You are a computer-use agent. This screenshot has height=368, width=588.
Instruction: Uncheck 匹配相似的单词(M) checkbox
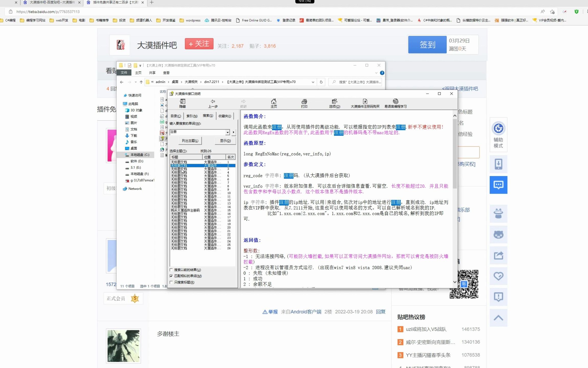point(171,276)
